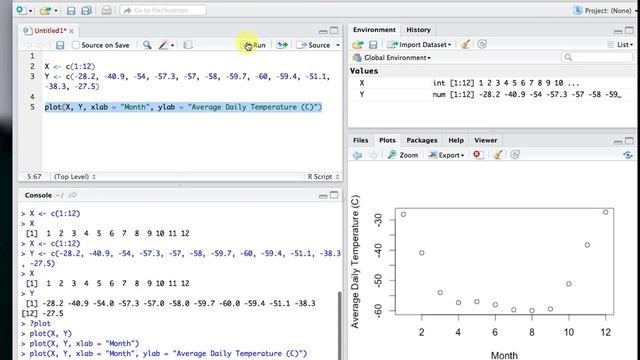Close the Untitled1 script tab
Image resolution: width=640 pixels, height=360 pixels.
pos(71,31)
